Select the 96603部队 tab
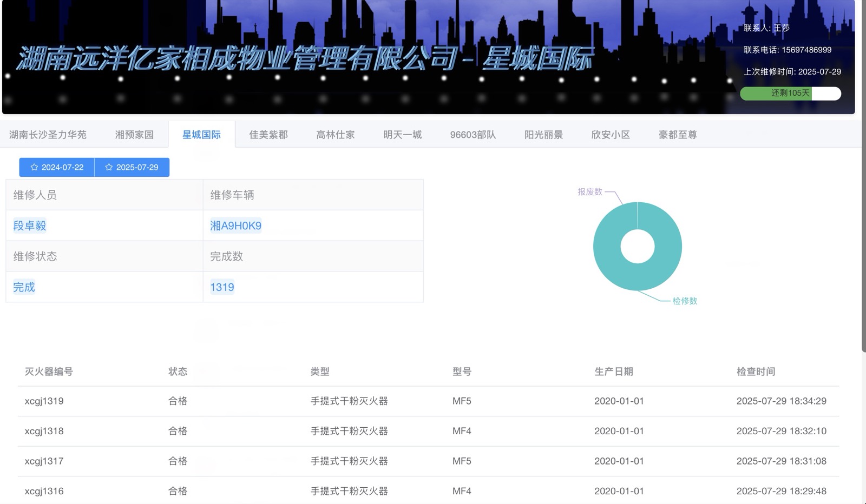This screenshot has height=504, width=866. (x=473, y=135)
